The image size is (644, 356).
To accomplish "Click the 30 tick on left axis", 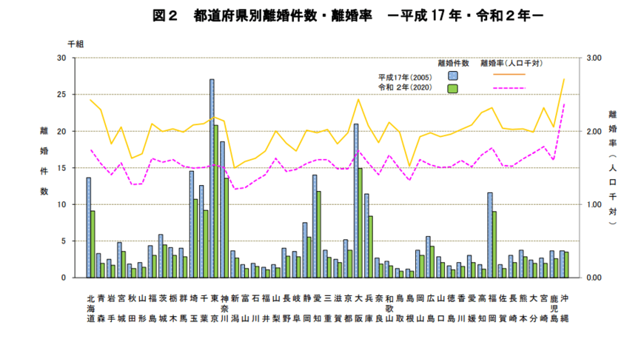I will [61, 58].
